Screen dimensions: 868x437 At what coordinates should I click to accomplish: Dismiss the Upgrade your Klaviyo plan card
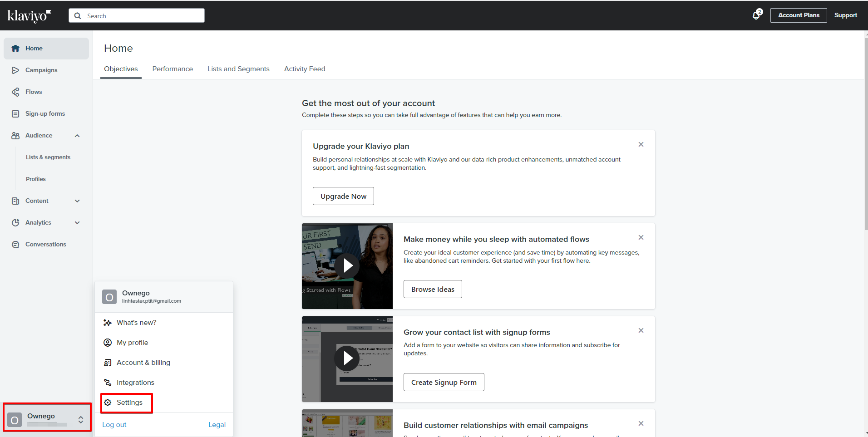click(x=641, y=144)
